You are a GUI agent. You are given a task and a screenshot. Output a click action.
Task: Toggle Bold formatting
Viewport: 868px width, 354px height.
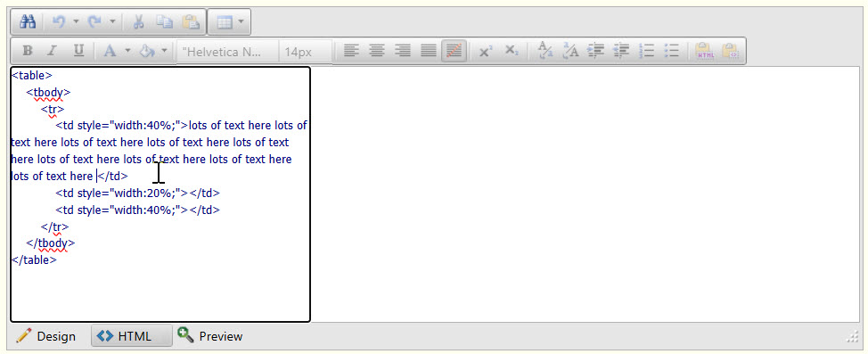pyautogui.click(x=27, y=52)
